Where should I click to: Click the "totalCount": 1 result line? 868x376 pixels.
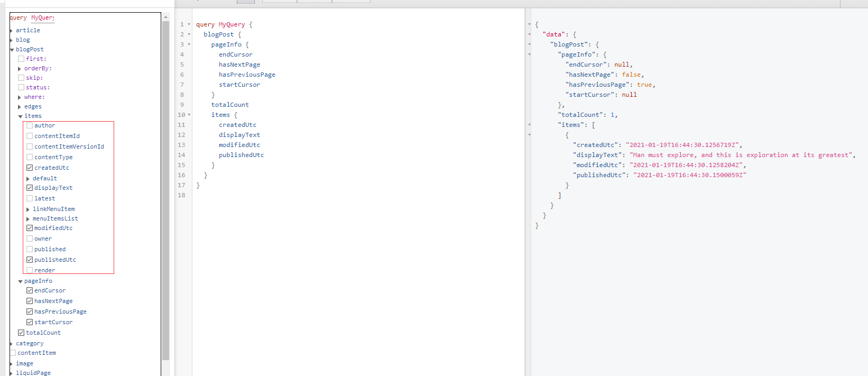tap(588, 115)
